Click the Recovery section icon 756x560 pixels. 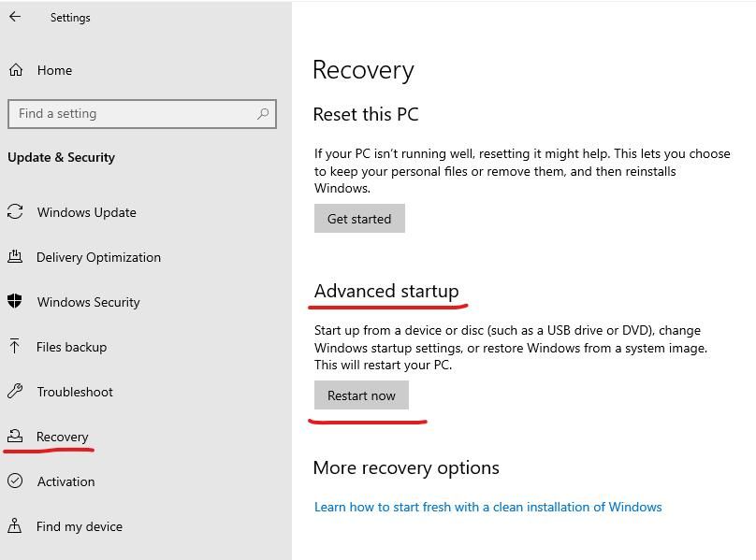click(13, 437)
